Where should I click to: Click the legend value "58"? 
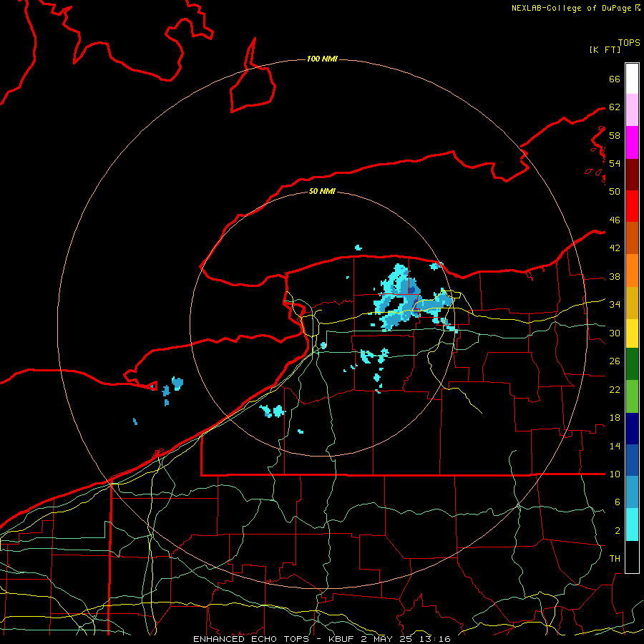pos(615,135)
